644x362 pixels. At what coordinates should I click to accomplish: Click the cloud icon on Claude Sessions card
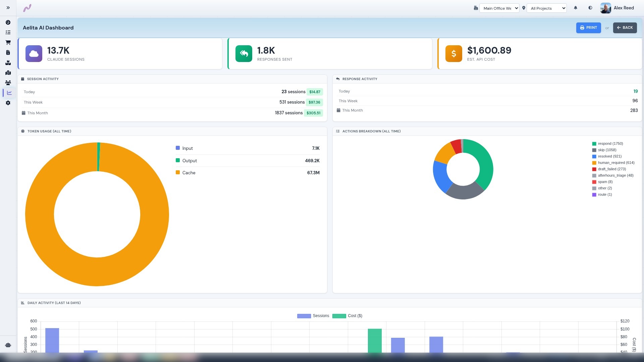tap(34, 54)
